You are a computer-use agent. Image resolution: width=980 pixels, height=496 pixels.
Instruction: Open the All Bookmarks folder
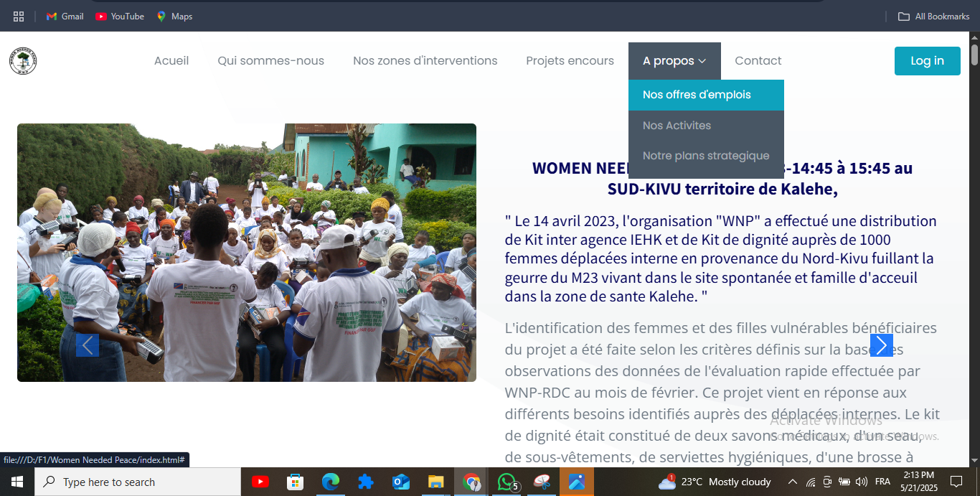pos(934,16)
